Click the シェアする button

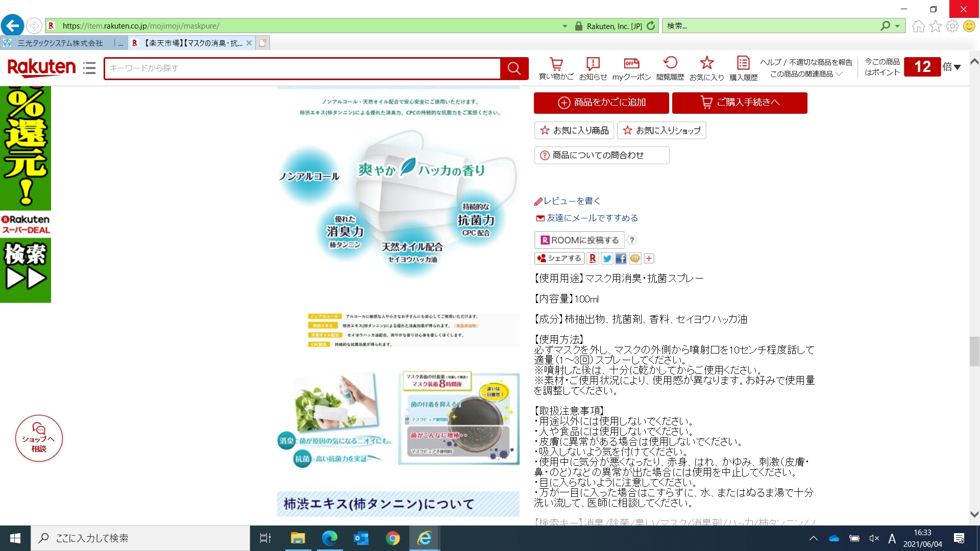pyautogui.click(x=559, y=259)
